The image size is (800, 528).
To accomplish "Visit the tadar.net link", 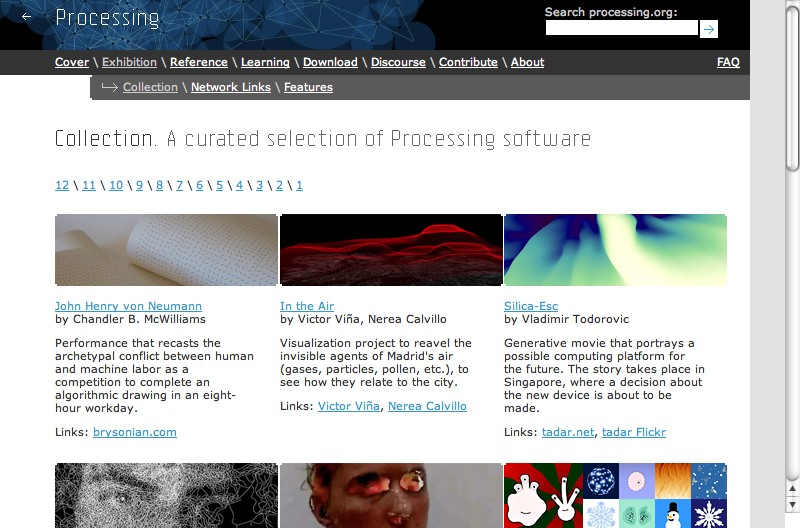I will 568,432.
